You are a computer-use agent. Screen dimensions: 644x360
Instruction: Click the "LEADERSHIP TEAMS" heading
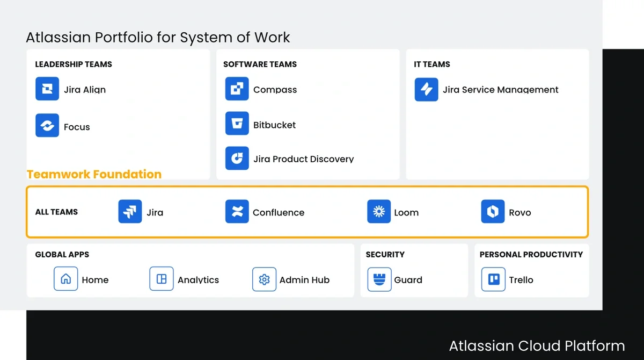click(x=74, y=64)
